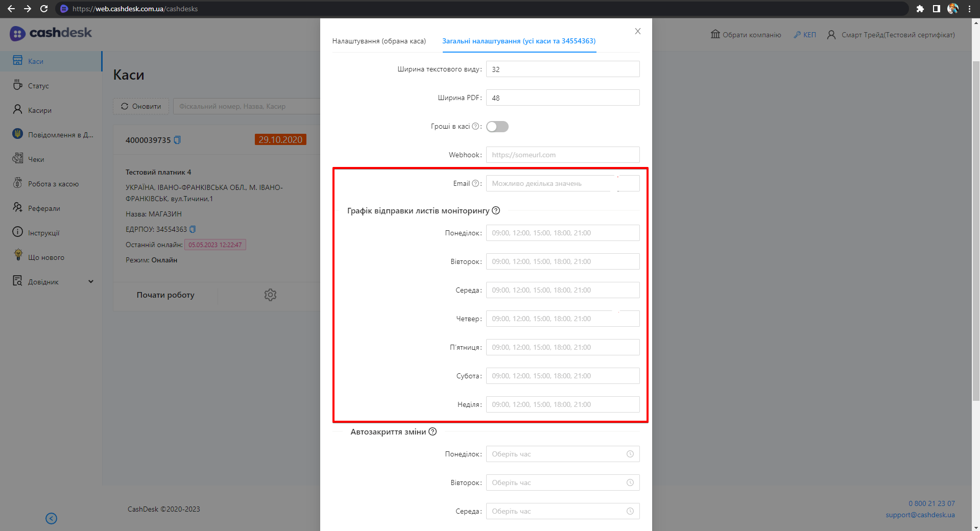The width and height of the screenshot is (980, 531).
Task: Copy fiscal number 4000039735 with copy icon
Action: (177, 140)
